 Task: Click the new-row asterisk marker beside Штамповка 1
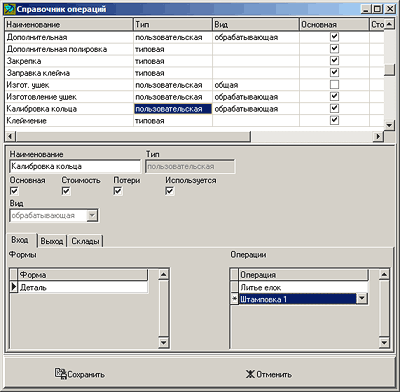[x=234, y=299]
